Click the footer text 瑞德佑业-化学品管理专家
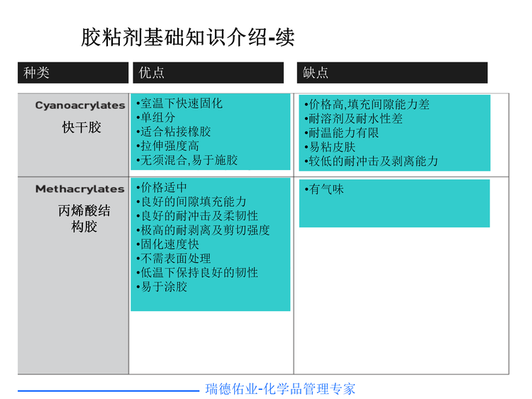532x399 pixels. [280, 388]
